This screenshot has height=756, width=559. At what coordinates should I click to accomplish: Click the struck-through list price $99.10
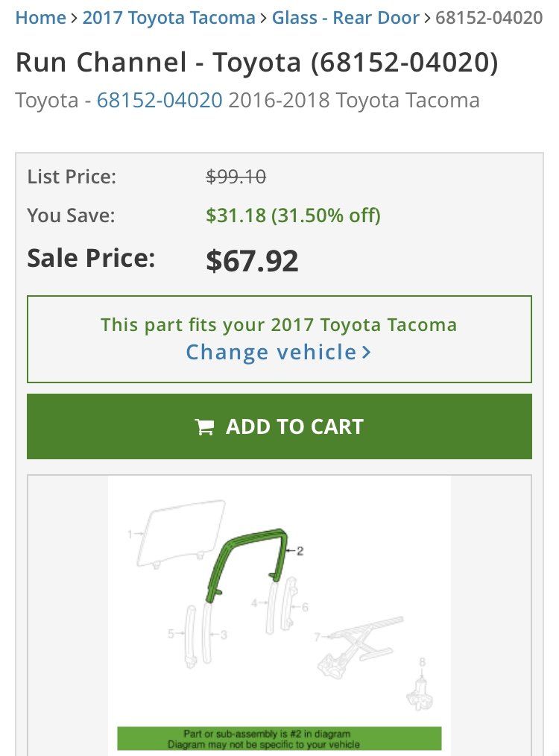pyautogui.click(x=236, y=177)
